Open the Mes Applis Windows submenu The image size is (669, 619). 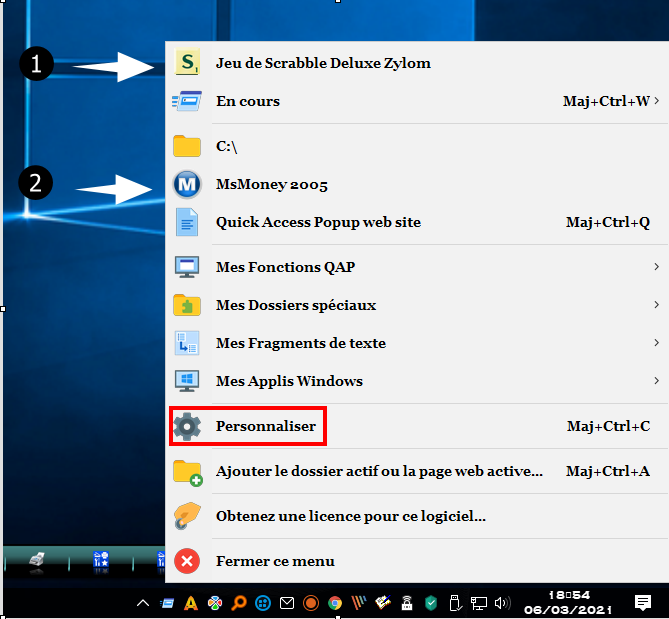click(x=289, y=381)
